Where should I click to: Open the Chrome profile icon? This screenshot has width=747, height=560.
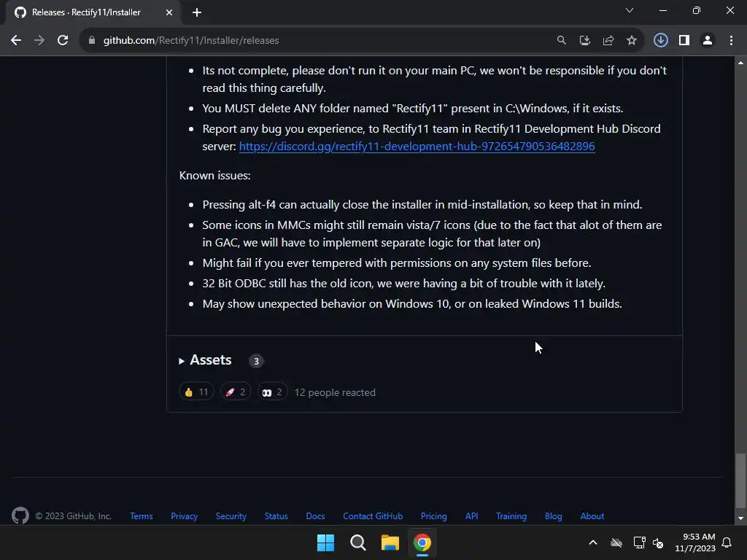[708, 41]
